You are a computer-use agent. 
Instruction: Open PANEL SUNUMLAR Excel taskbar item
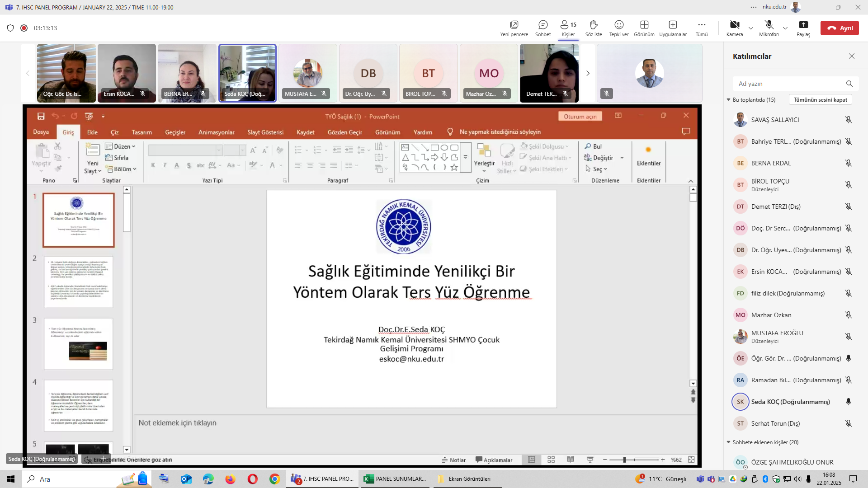click(x=396, y=479)
